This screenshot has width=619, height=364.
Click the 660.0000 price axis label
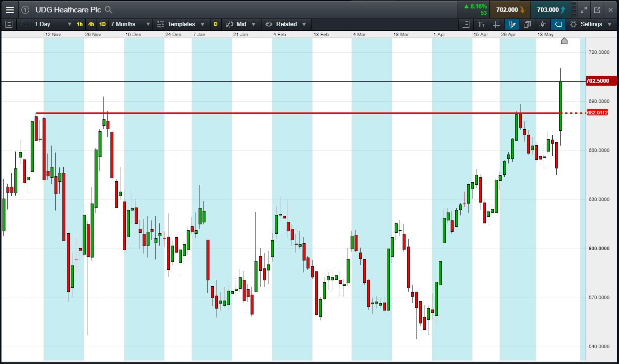(598, 151)
